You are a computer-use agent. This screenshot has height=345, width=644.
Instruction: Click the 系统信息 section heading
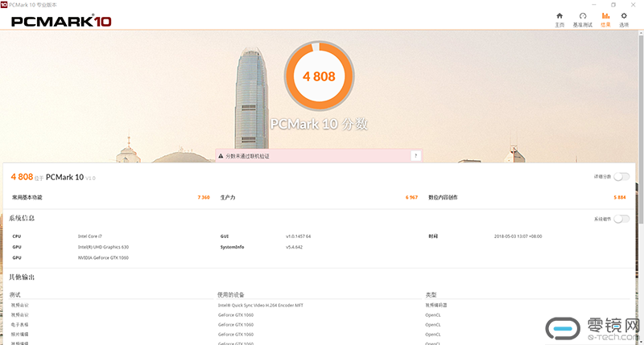coord(22,218)
